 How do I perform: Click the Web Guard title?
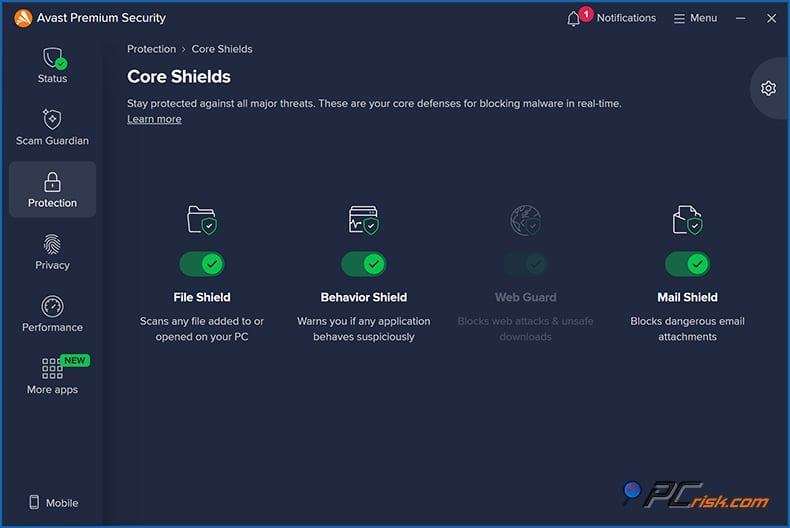(525, 297)
